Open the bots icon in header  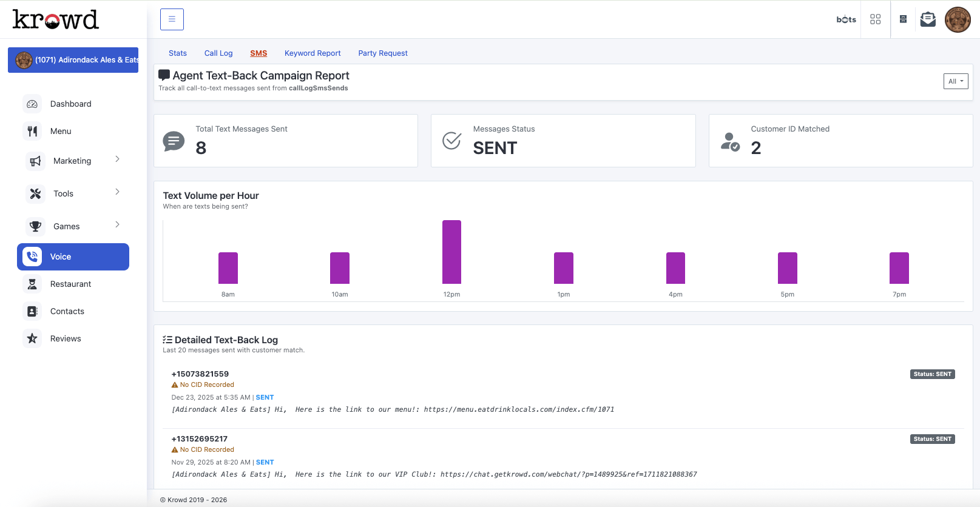846,19
